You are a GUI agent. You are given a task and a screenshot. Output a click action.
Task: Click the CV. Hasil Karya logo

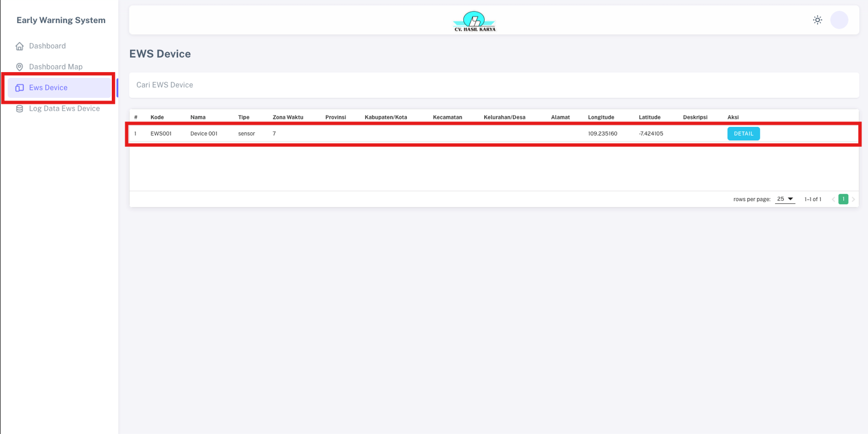(475, 22)
